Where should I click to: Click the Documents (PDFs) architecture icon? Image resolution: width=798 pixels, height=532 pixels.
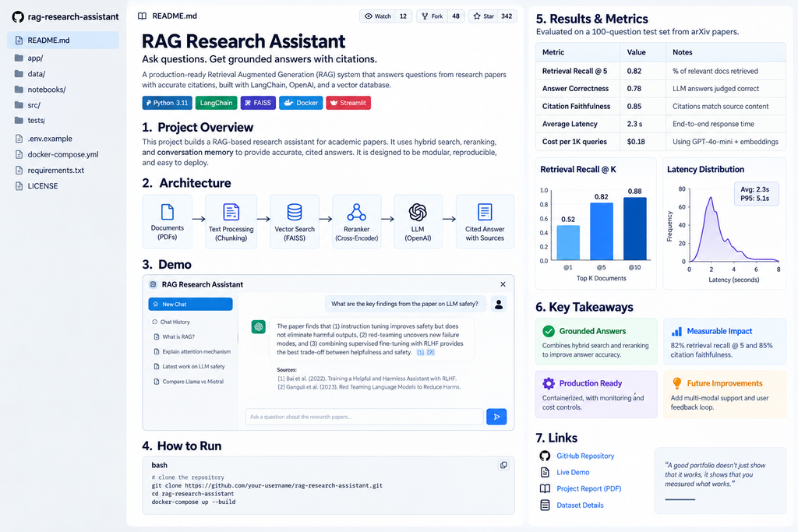pos(168,212)
